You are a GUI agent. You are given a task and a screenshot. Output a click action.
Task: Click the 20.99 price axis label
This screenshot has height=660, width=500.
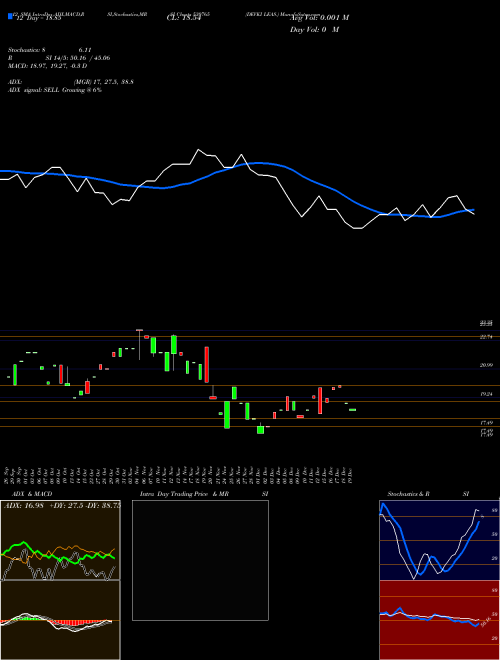pos(486,365)
